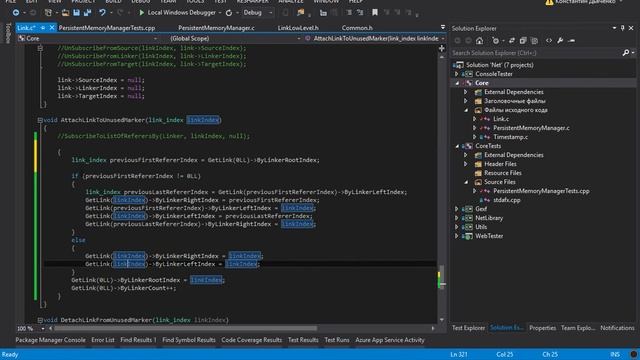Open the 100 % zoom dropdown
The image size is (640, 360).
42,329
